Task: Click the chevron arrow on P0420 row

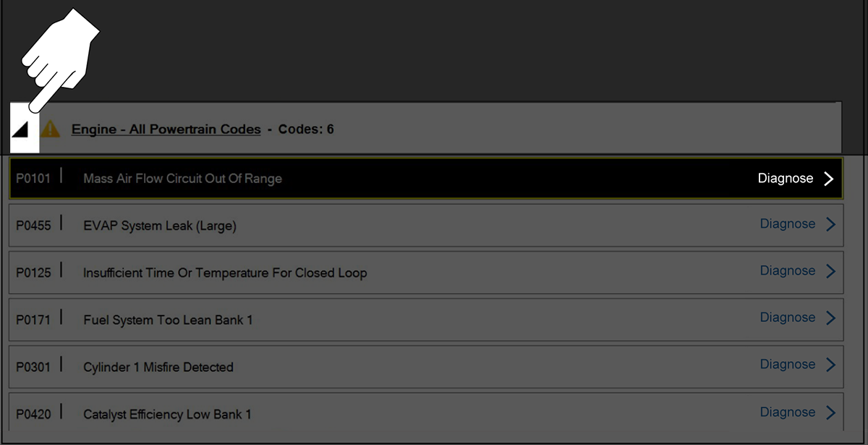Action: (x=830, y=413)
